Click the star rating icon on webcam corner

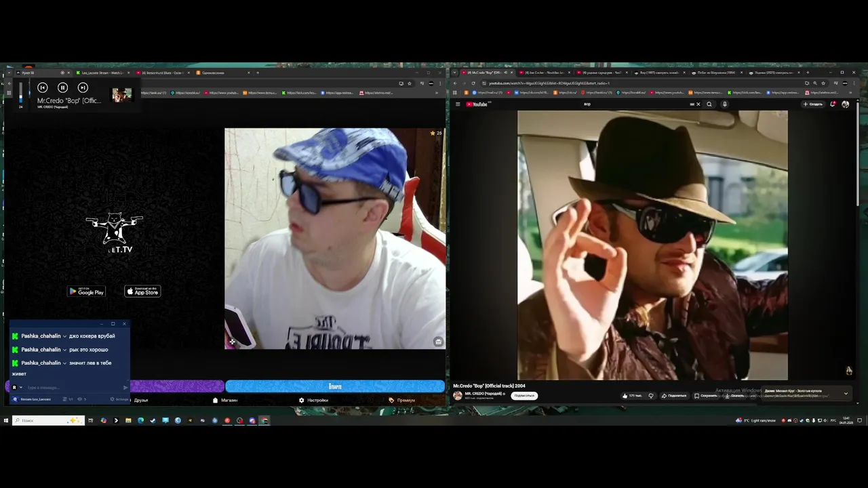point(433,133)
